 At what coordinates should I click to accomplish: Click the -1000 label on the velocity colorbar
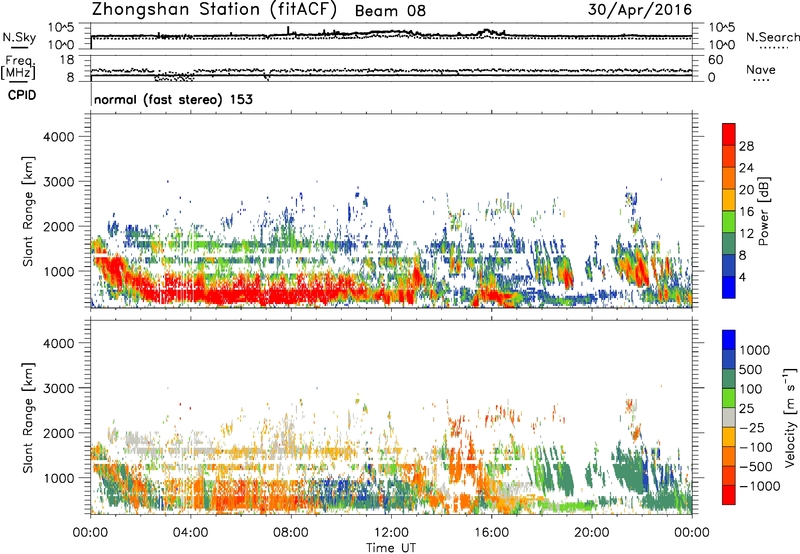pos(759,486)
